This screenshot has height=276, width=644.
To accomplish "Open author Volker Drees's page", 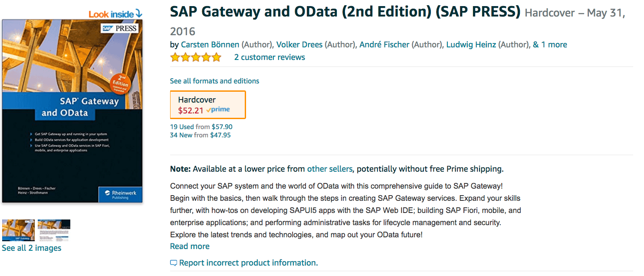I will [x=299, y=45].
